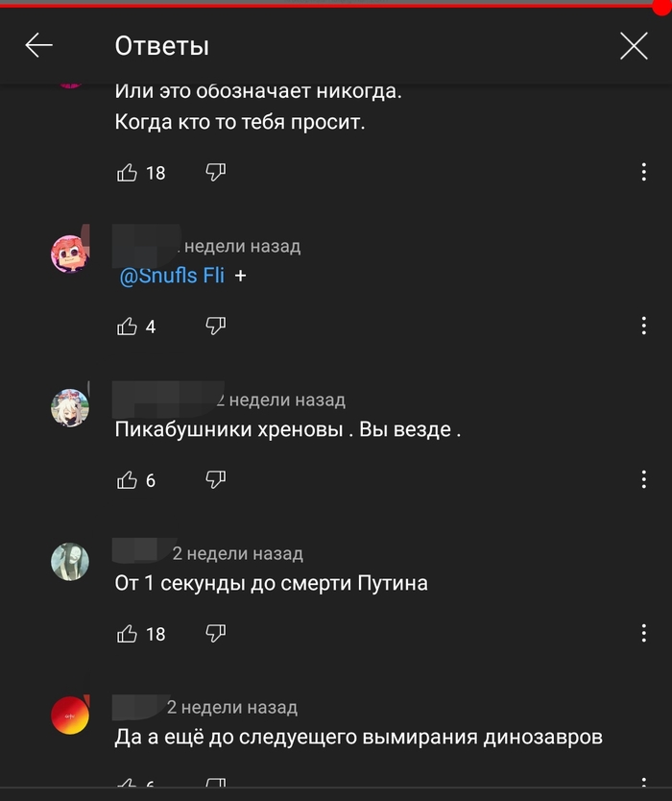Open options menu for the 'Когда кто то тебя просит' comment

click(x=644, y=172)
